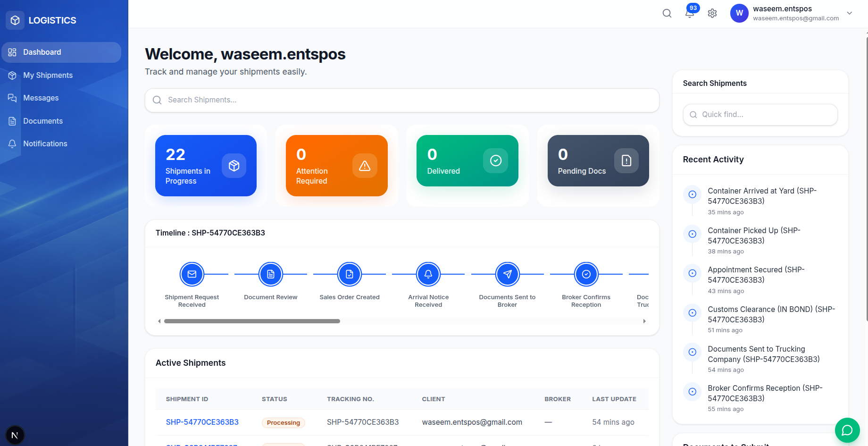The width and height of the screenshot is (868, 446).
Task: Open the Pending Docs card
Action: click(x=598, y=160)
